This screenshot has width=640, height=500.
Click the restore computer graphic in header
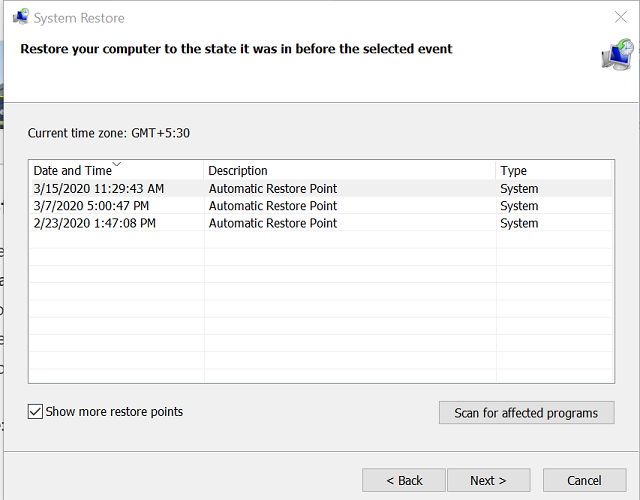point(616,56)
